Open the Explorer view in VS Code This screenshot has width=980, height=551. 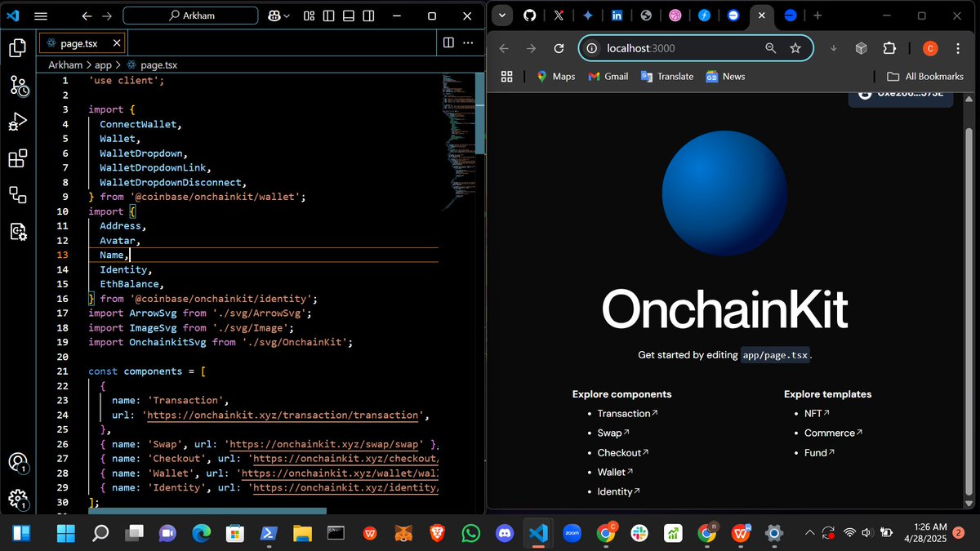pyautogui.click(x=17, y=48)
